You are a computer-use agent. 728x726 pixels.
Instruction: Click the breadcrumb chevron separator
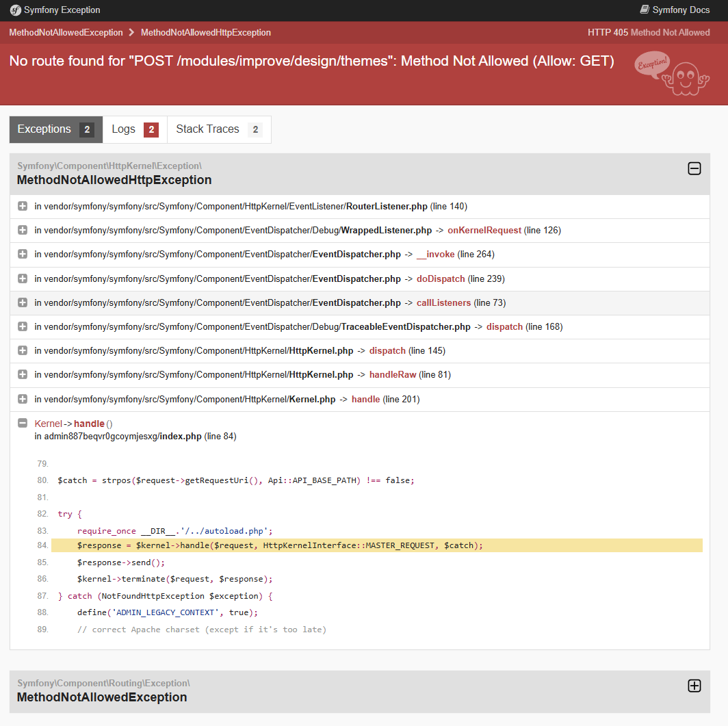click(x=131, y=32)
